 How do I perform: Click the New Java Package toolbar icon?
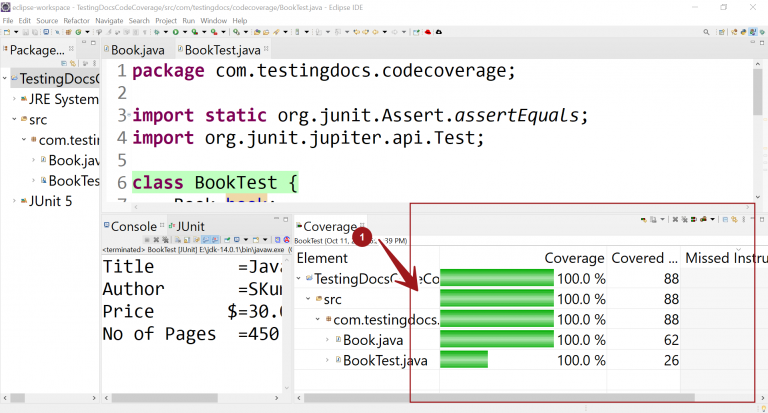68,32
